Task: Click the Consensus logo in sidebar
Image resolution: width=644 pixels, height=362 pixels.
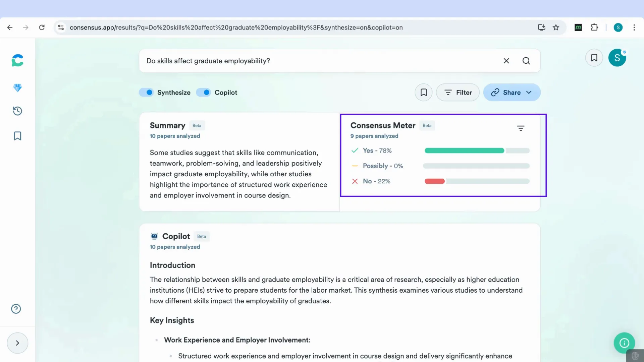Action: coord(17,61)
